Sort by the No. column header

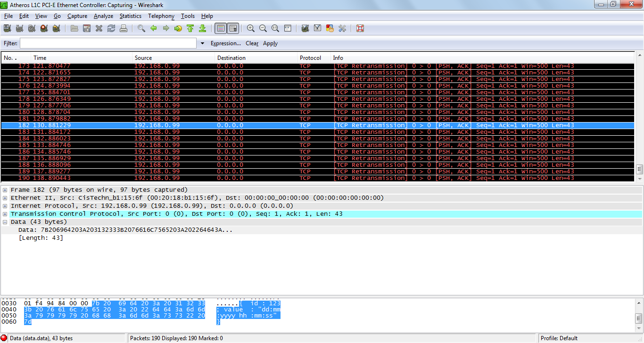(x=16, y=58)
